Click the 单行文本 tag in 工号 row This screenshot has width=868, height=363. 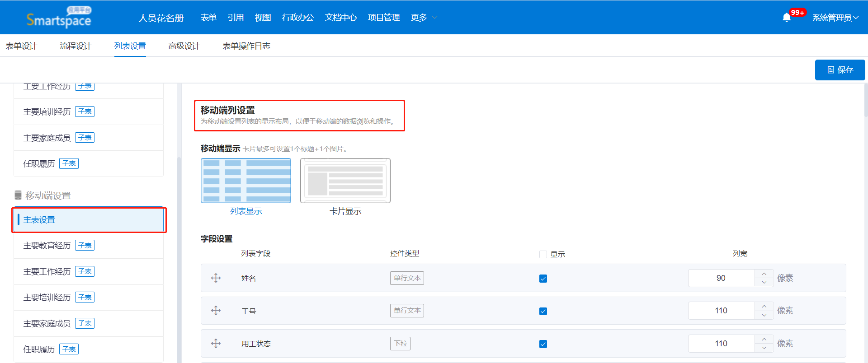click(407, 311)
